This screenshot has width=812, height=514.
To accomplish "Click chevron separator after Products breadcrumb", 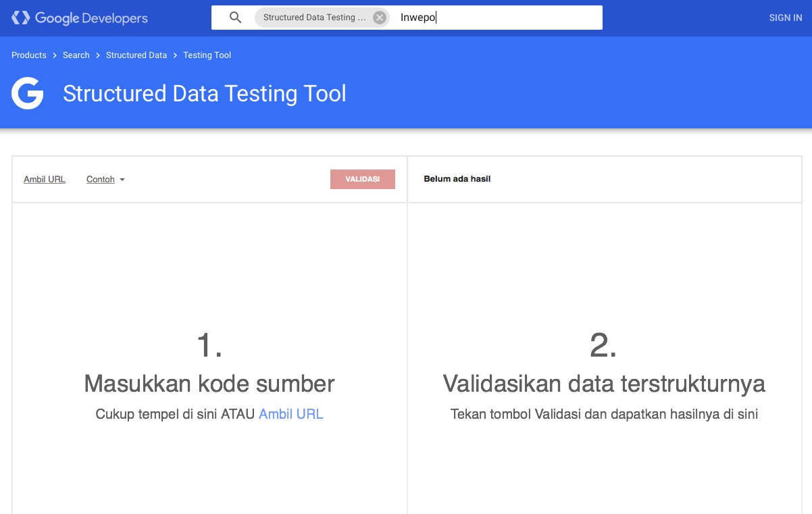I will click(55, 55).
